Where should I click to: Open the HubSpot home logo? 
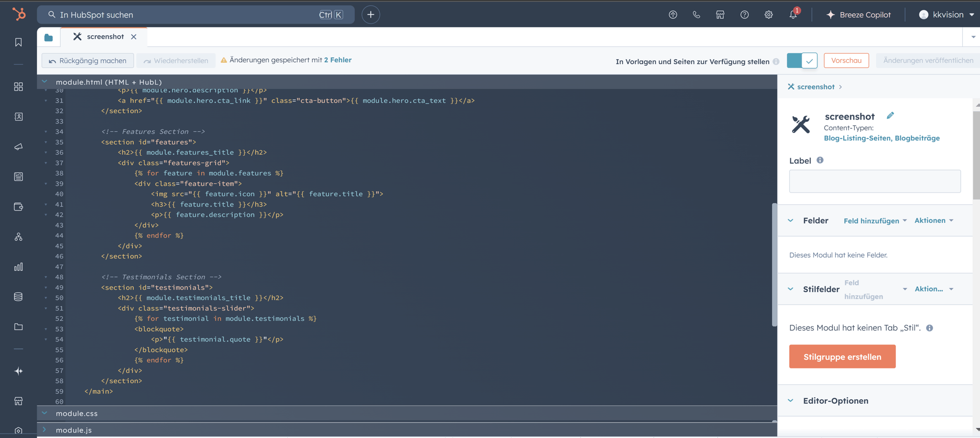click(x=19, y=14)
